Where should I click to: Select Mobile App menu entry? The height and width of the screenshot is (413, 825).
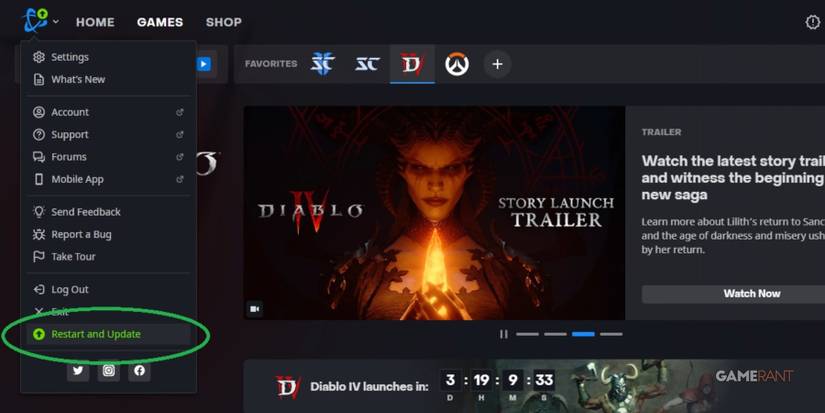pyautogui.click(x=108, y=179)
